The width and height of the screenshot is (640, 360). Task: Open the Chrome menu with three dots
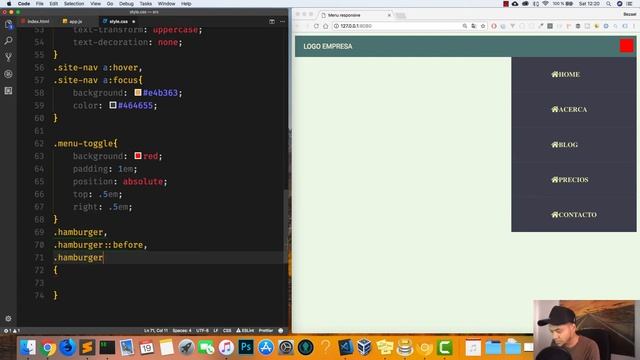[x=634, y=26]
